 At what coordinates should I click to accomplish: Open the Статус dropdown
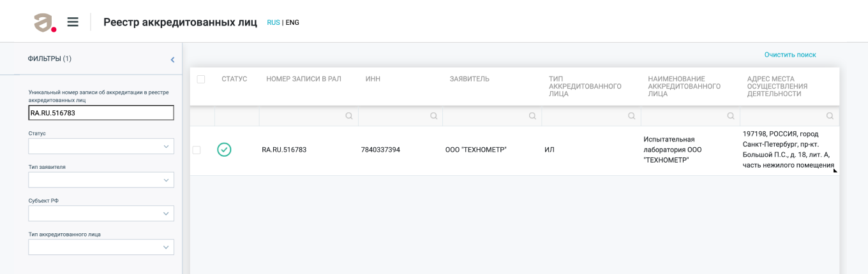(x=101, y=147)
